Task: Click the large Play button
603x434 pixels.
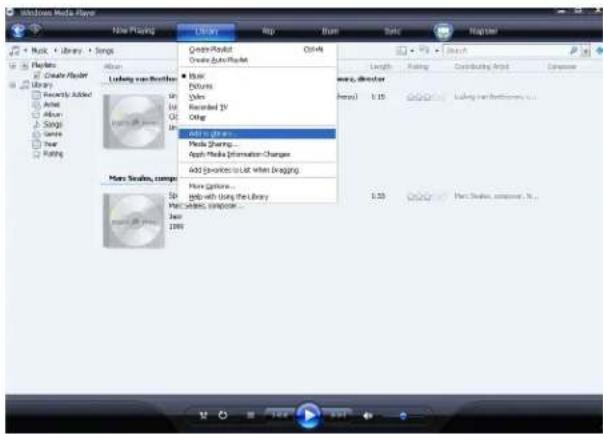Action: pos(308,415)
